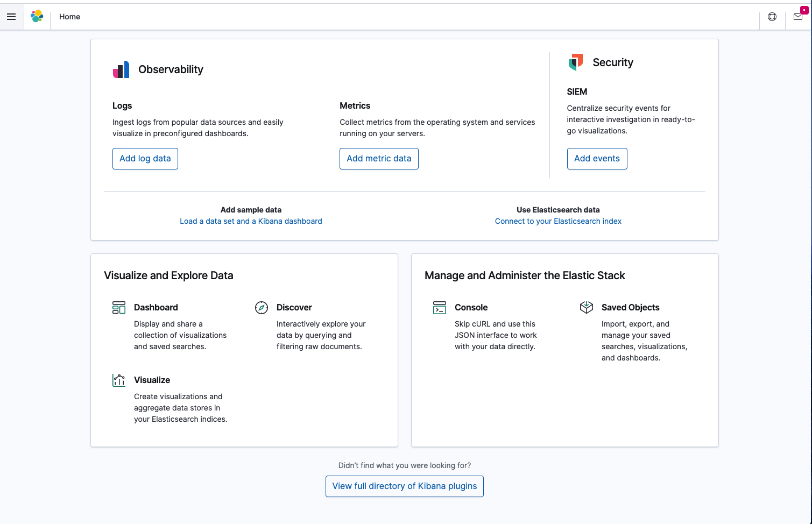Click the Elastic logo icon
812x524 pixels.
(x=37, y=17)
